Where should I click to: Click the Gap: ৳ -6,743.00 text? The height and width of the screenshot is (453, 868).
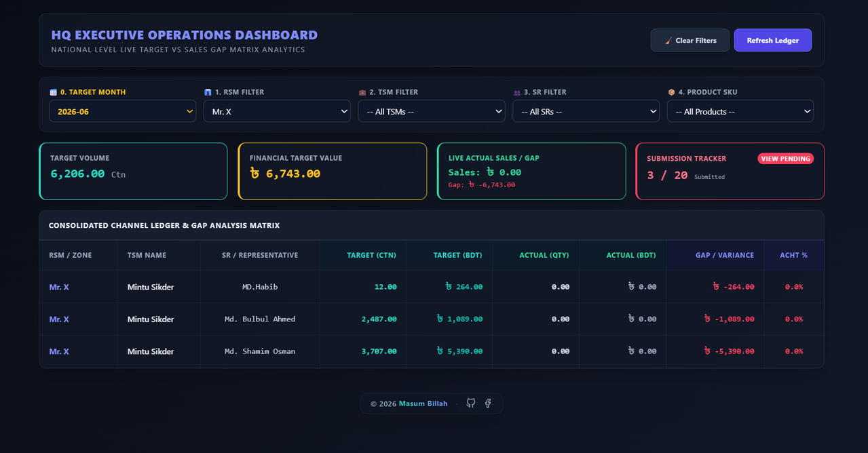pyautogui.click(x=482, y=184)
